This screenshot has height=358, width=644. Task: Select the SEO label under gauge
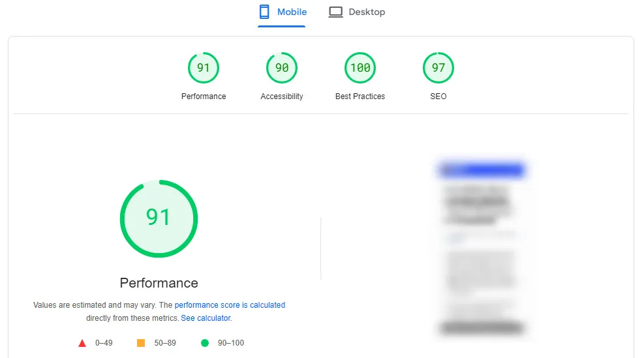[x=438, y=97]
